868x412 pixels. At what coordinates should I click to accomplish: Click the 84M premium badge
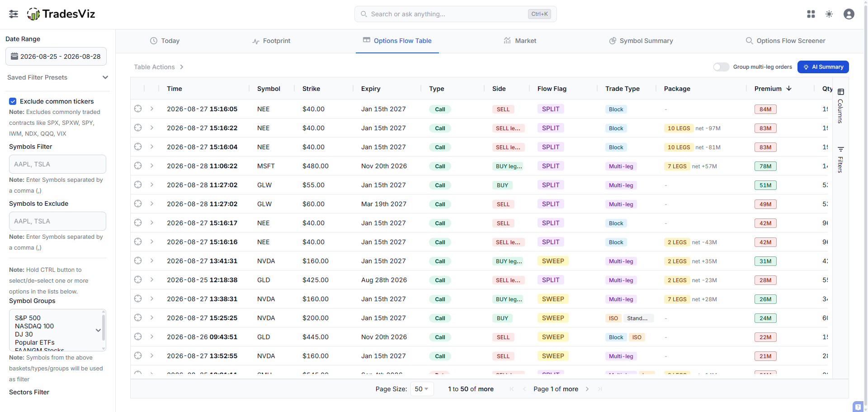point(765,109)
